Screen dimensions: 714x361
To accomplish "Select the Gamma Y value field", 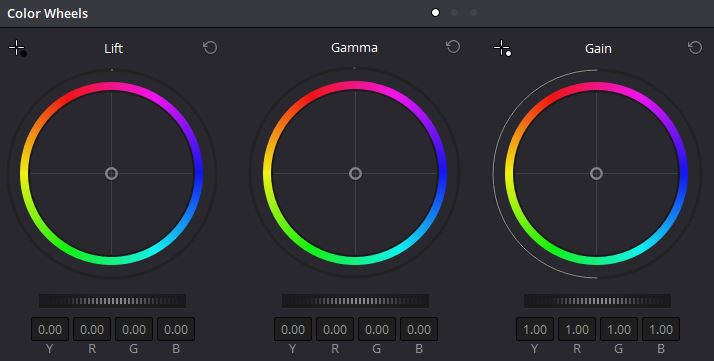I will pos(293,329).
